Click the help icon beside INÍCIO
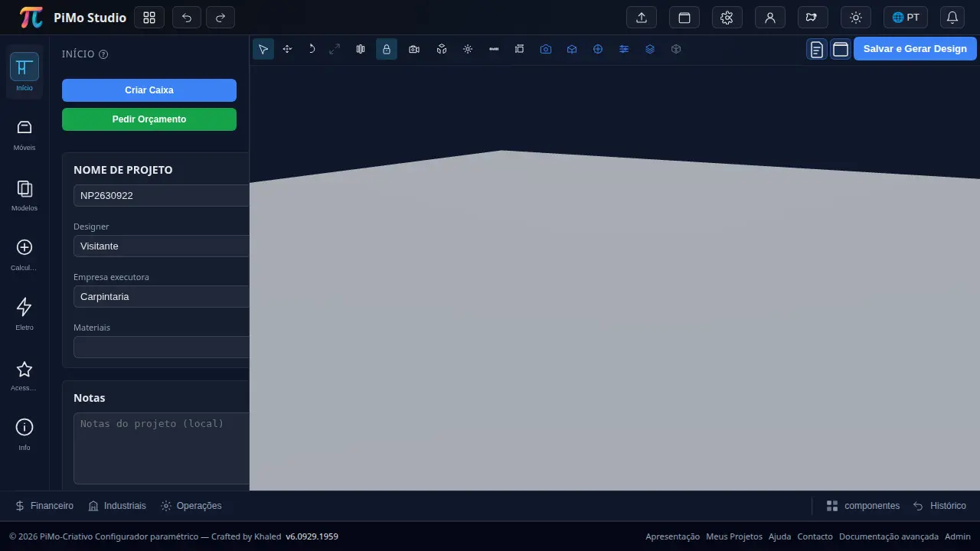980x551 pixels. click(x=103, y=54)
